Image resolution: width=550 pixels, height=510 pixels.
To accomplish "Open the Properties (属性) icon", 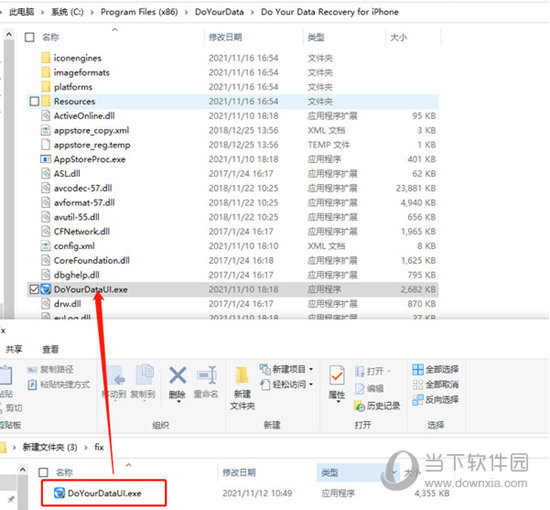I will pos(337,375).
